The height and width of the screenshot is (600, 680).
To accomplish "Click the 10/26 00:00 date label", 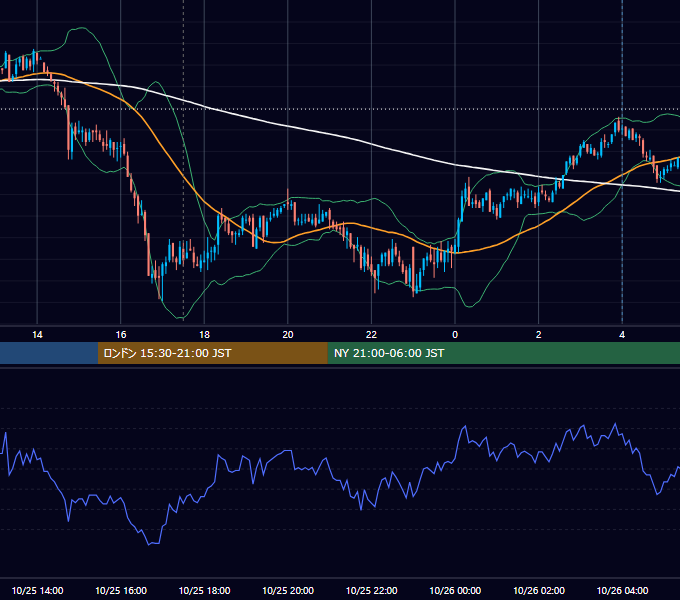I will (455, 590).
